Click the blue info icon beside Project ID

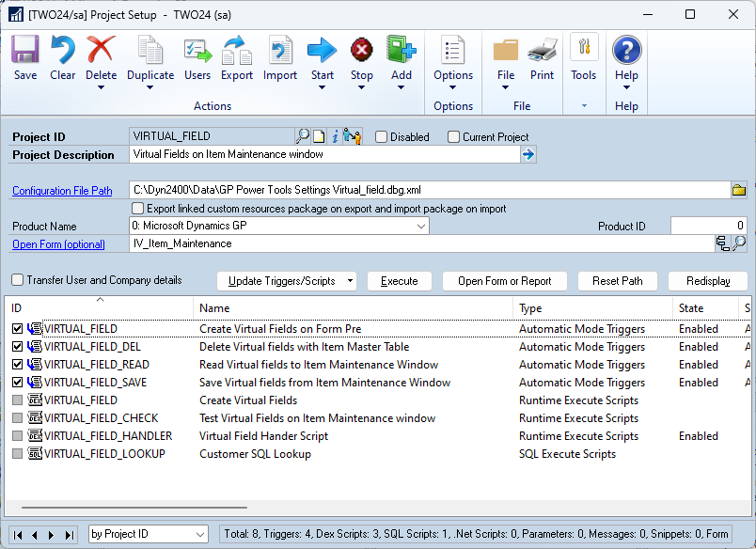click(x=335, y=136)
